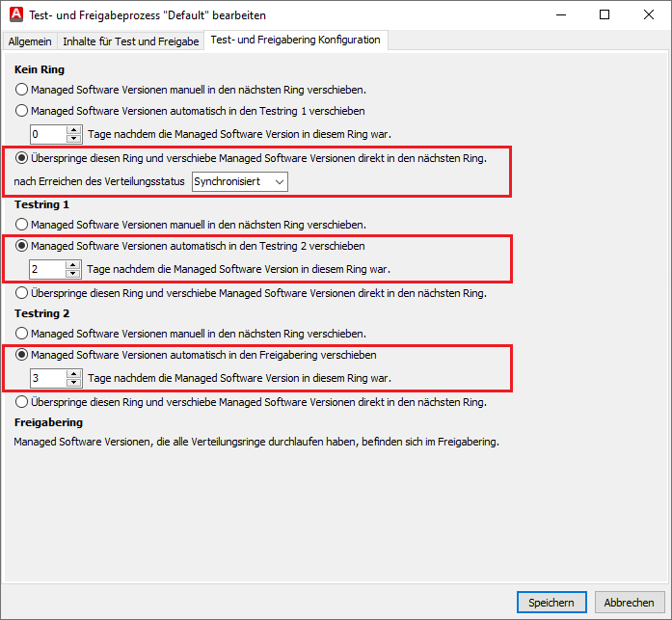Image resolution: width=672 pixels, height=620 pixels.
Task: Minimize the dialog window
Action: (561, 15)
